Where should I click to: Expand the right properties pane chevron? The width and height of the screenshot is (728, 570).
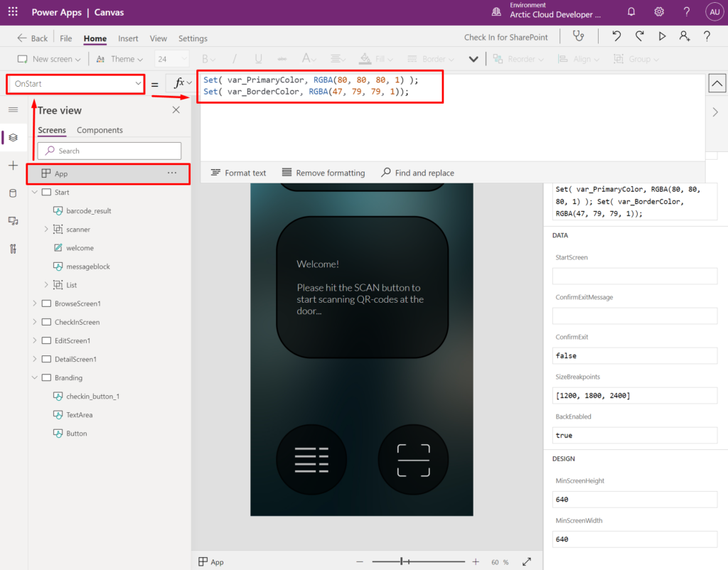tap(715, 112)
